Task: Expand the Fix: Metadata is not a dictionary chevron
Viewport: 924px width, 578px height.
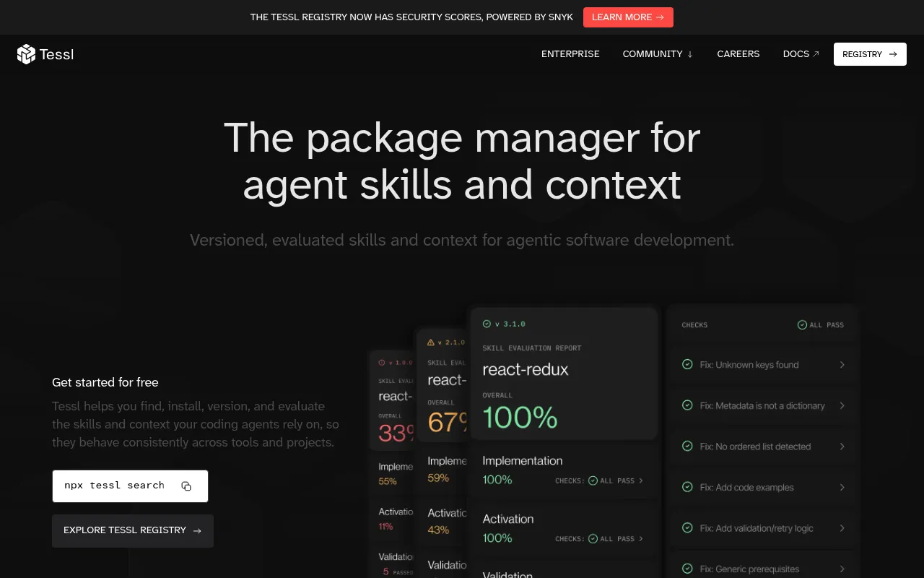Action: pos(842,406)
